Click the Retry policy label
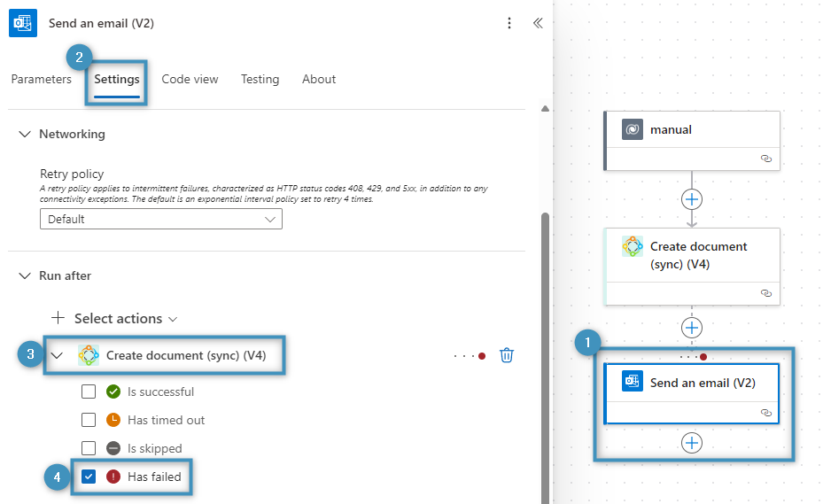823x504 pixels. [x=72, y=174]
